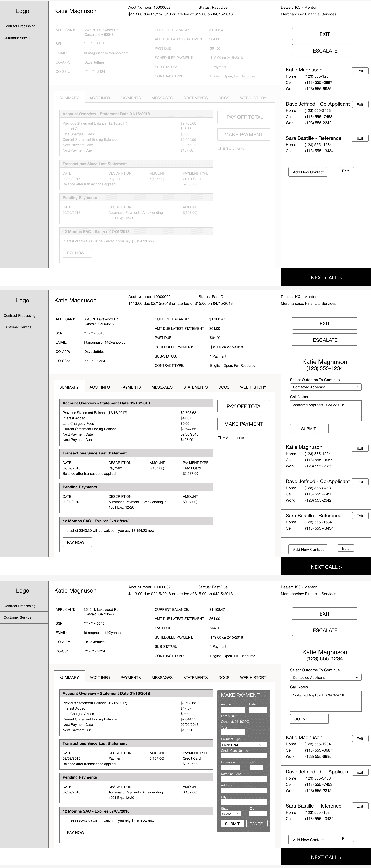Viewport: 371px width, 868px height.
Task: Open Customer Service on the dimmed-account screen
Action: coord(24,38)
